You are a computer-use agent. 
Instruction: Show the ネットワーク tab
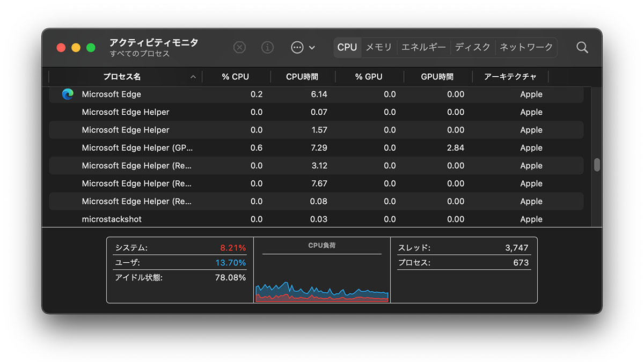pos(526,47)
